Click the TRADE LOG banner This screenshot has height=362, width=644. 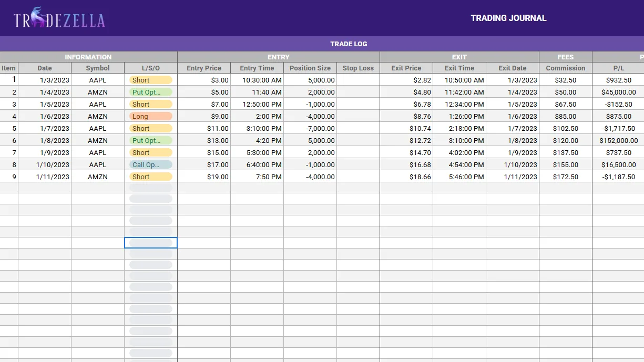point(349,44)
